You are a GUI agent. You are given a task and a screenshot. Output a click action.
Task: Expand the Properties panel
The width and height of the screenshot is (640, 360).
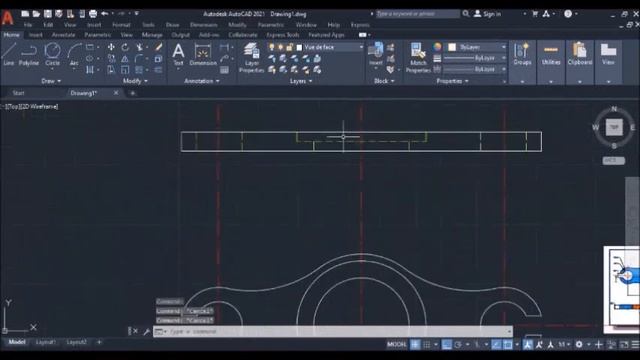click(x=452, y=81)
